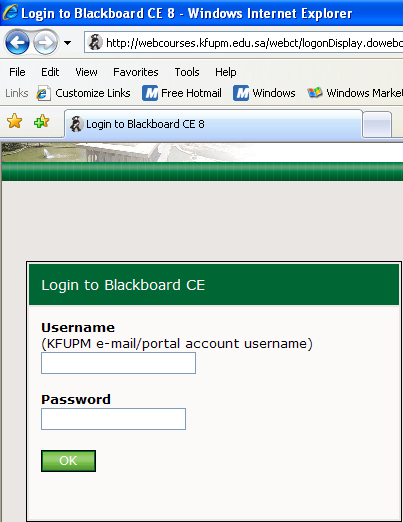Click the site favicon in address bar
The width and height of the screenshot is (403, 522).
[95, 43]
